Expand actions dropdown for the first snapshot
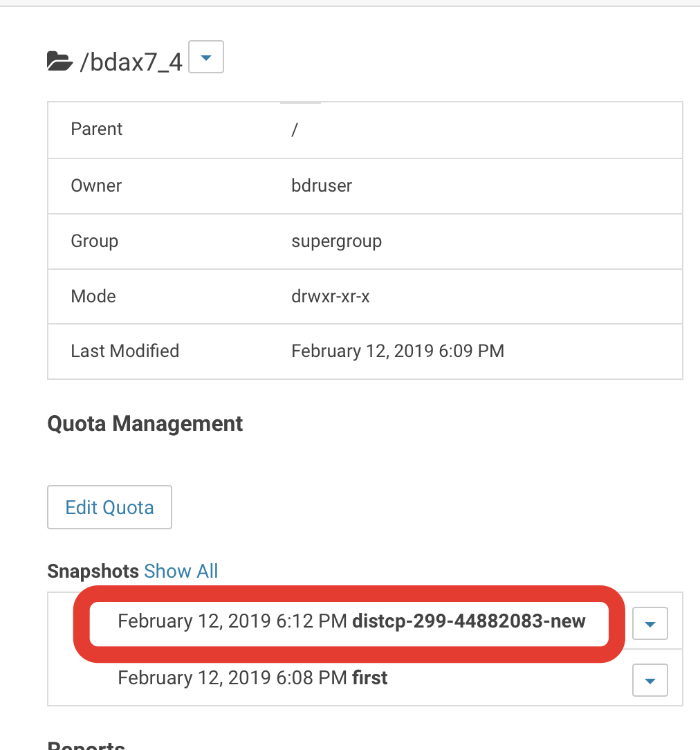 (650, 681)
